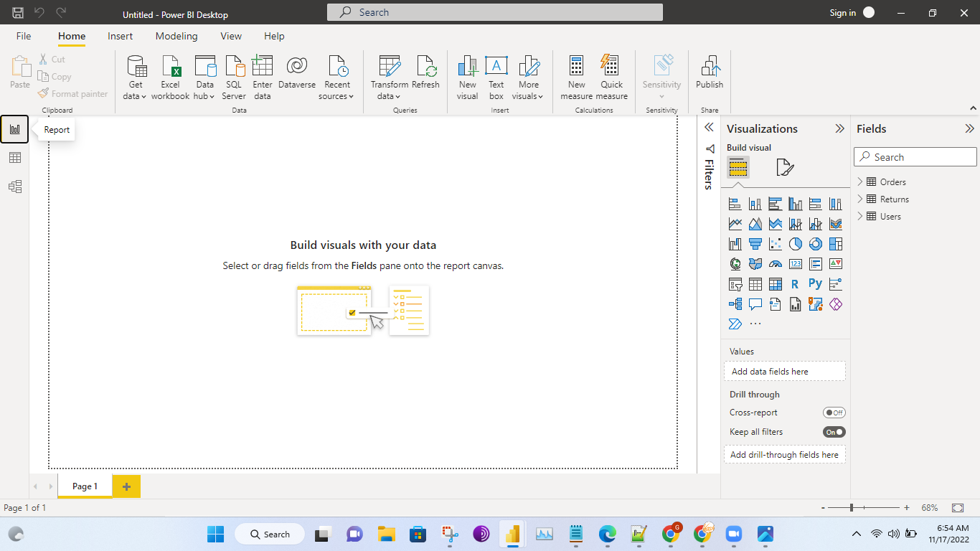
Task: Open the Help ribbon tab
Action: click(x=274, y=36)
